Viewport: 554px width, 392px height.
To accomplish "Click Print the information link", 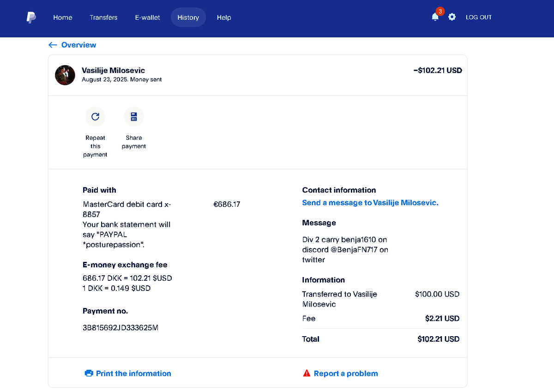I will pos(133,373).
